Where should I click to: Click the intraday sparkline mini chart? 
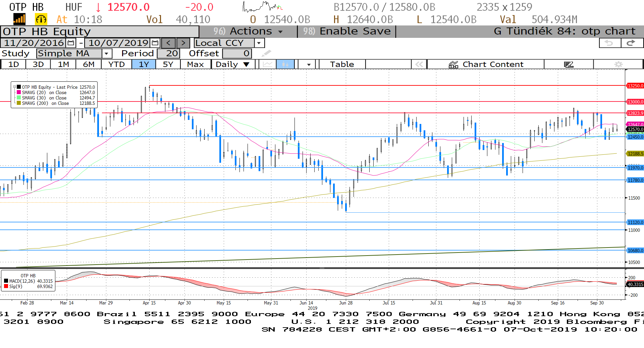click(x=263, y=7)
